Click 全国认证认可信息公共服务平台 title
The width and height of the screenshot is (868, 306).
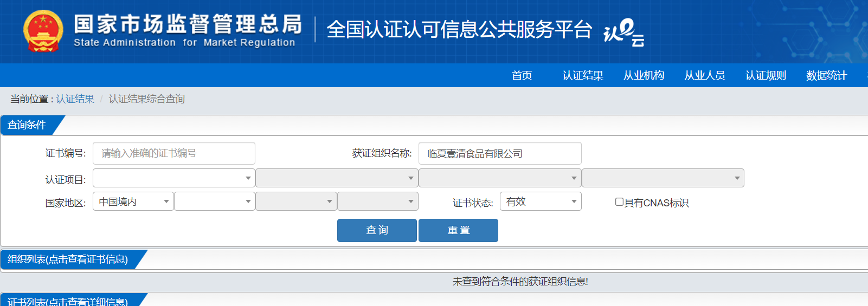click(459, 29)
